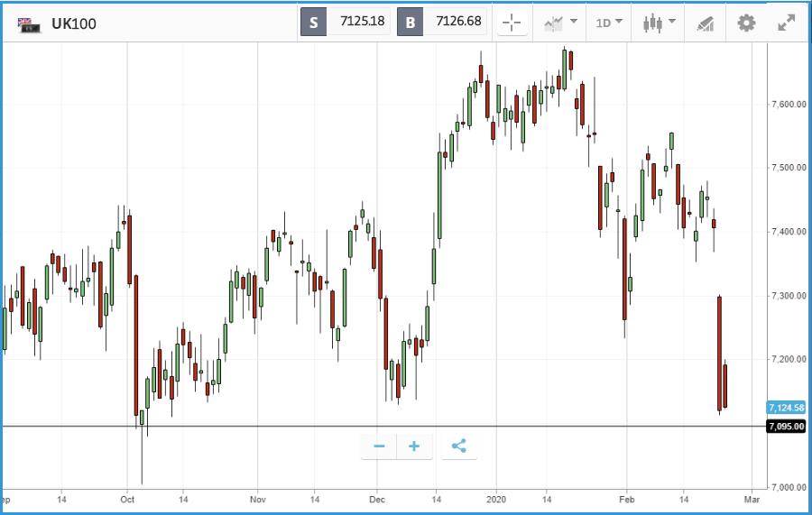
Task: Select the sell price 7125.18
Action: coord(362,22)
